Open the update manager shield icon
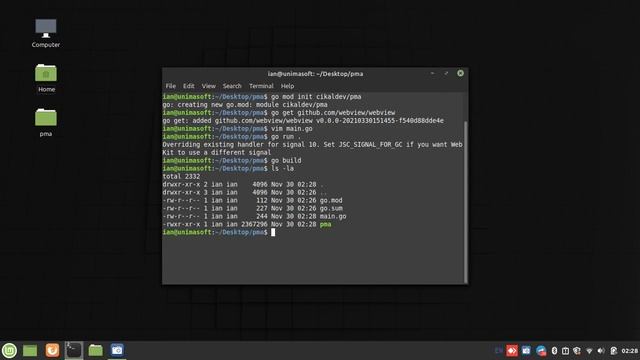 click(x=577, y=351)
